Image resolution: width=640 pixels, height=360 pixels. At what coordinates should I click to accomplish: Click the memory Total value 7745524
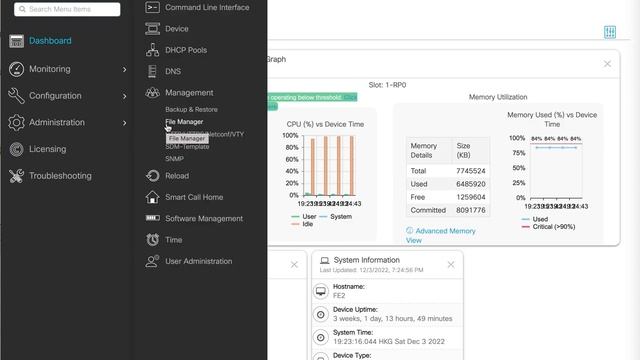click(471, 171)
